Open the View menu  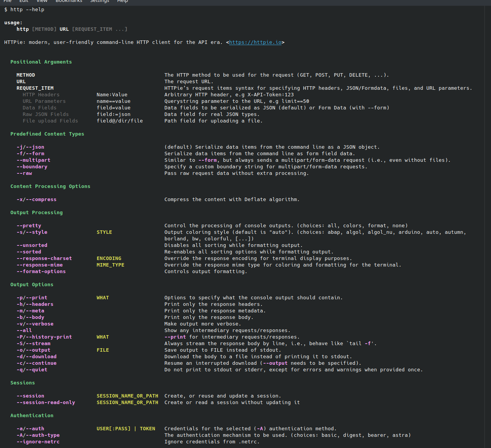pos(42,1)
